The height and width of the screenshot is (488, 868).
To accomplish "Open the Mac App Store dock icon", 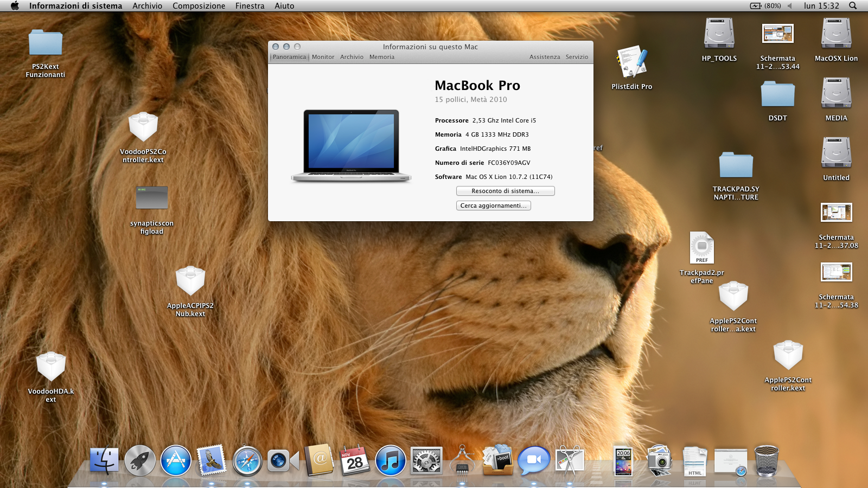I will [176, 461].
